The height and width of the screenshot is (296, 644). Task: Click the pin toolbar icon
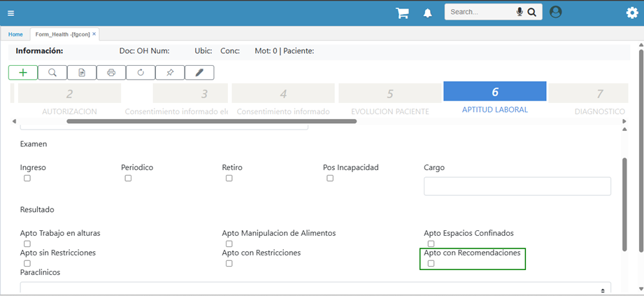[170, 72]
